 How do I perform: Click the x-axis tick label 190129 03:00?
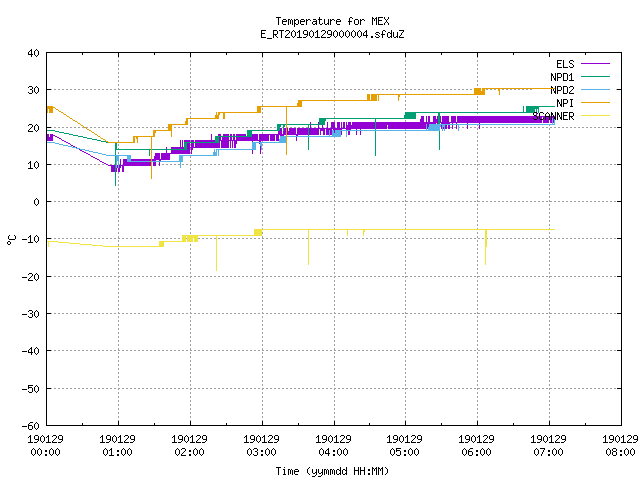261,445
